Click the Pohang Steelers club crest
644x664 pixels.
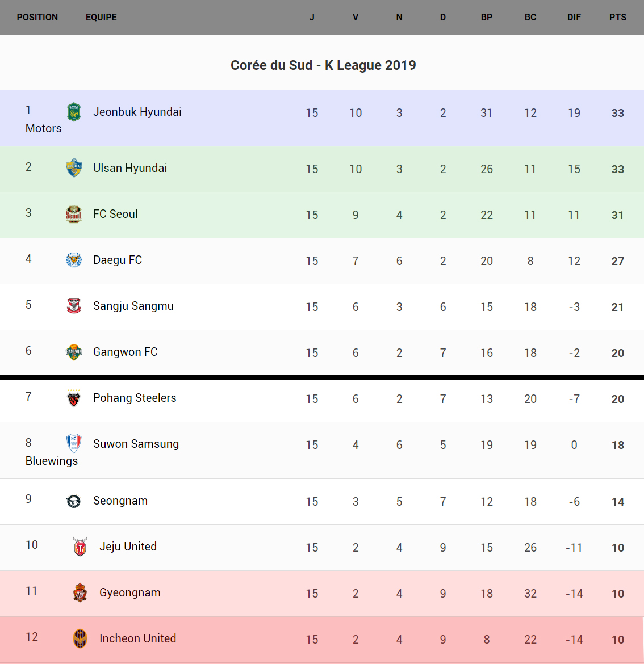click(74, 398)
